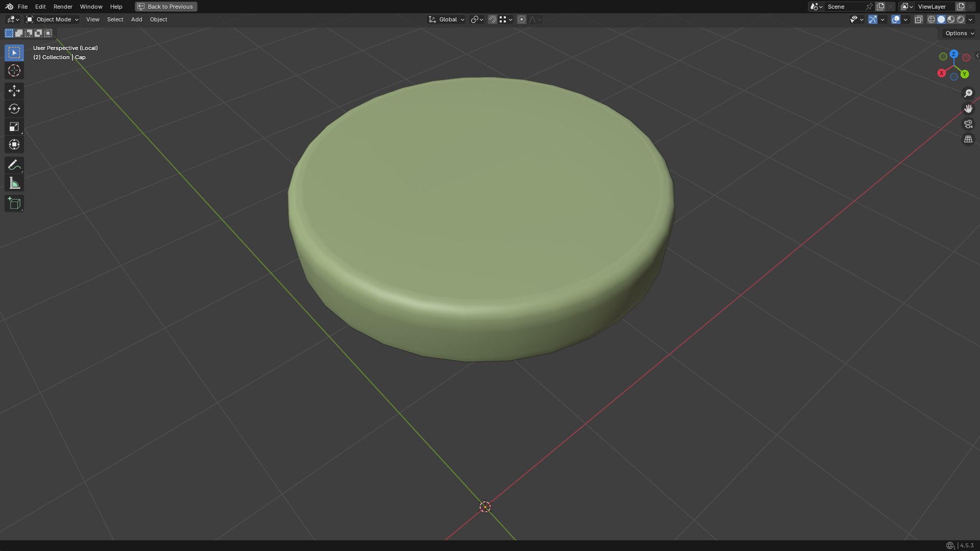Viewport: 980px width, 551px height.
Task: Click the new scene copy icon
Action: 880,7
